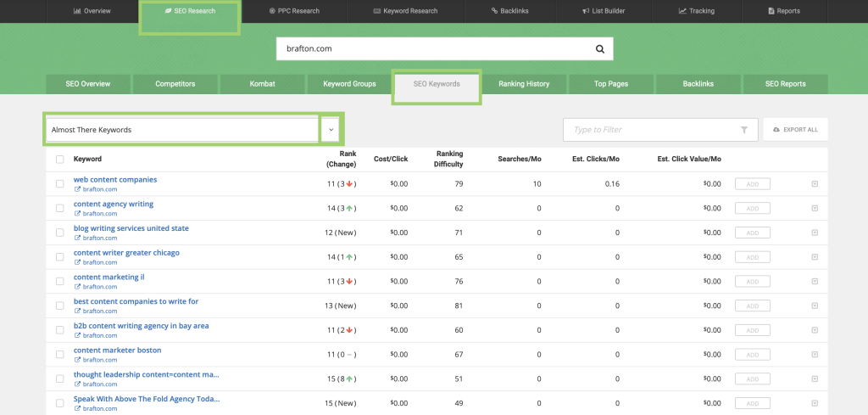Screen dimensions: 868x415
Task: Open the Reports navigation tab
Action: pos(784,11)
